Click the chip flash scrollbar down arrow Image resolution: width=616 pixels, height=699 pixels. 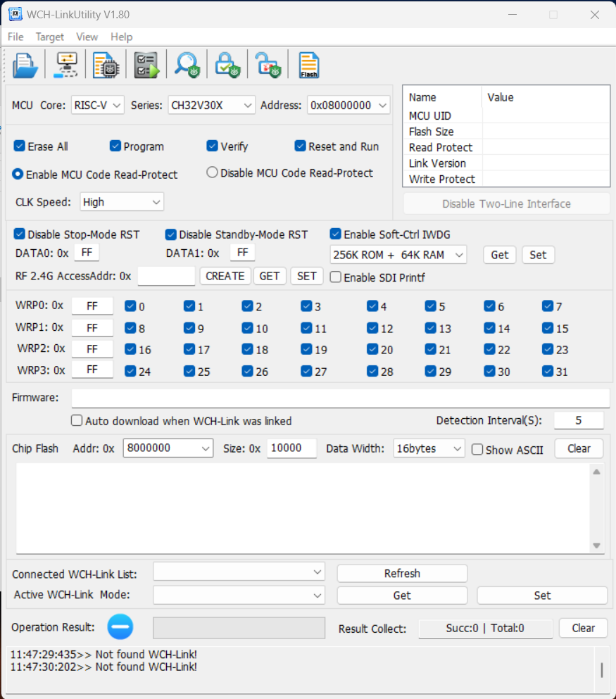596,546
